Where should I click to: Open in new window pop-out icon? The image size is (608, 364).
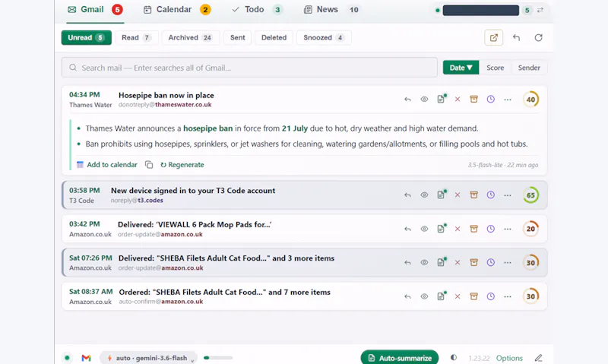(493, 37)
